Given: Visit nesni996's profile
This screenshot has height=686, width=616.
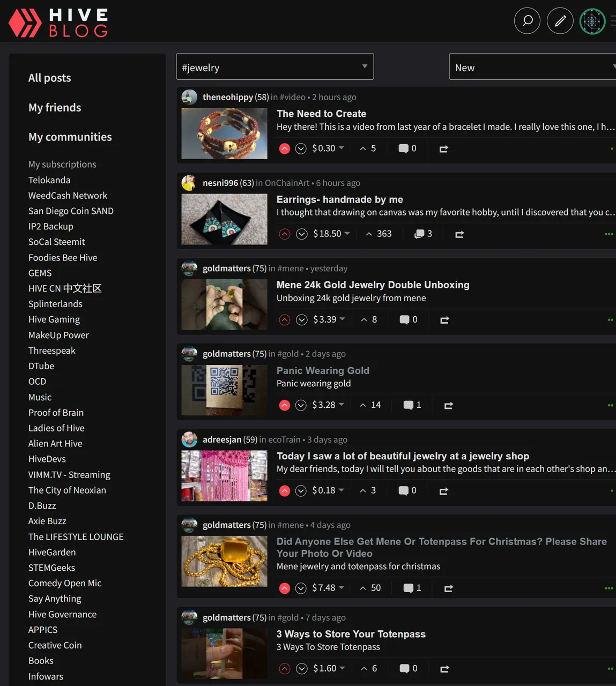Looking at the screenshot, I should [220, 183].
